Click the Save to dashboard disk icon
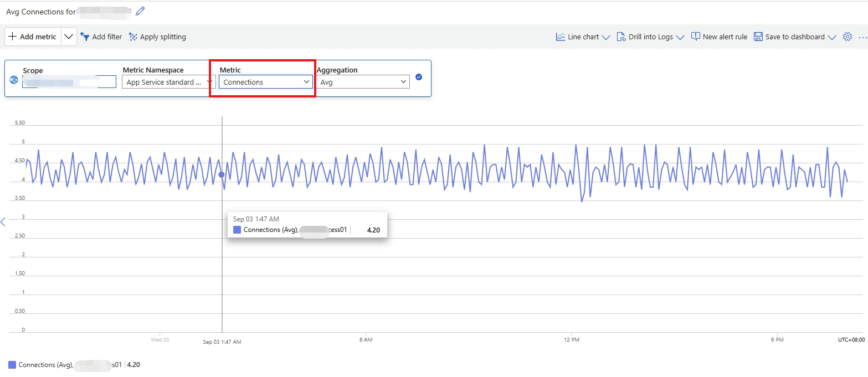Screen dimensions: 868x377 click(758, 37)
